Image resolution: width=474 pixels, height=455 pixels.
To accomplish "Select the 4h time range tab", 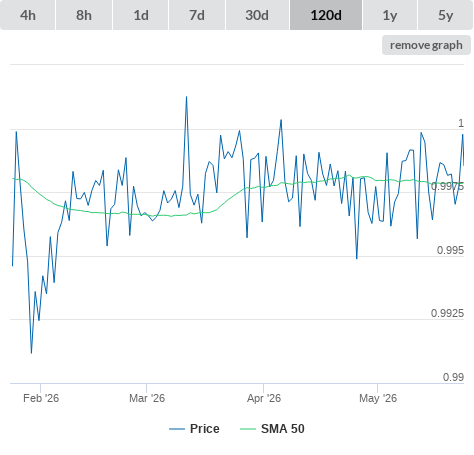I will point(28,15).
